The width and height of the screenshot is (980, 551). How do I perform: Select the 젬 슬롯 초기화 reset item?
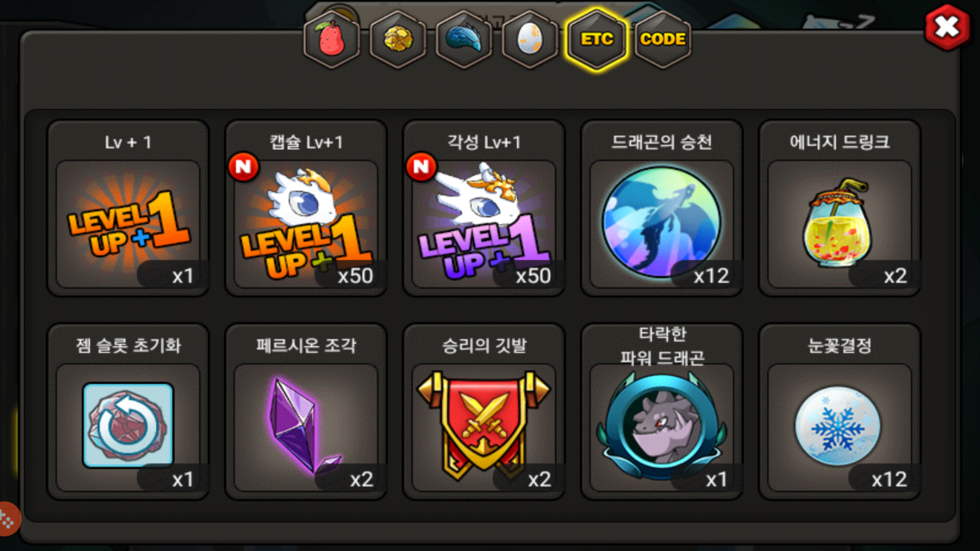pos(128,412)
